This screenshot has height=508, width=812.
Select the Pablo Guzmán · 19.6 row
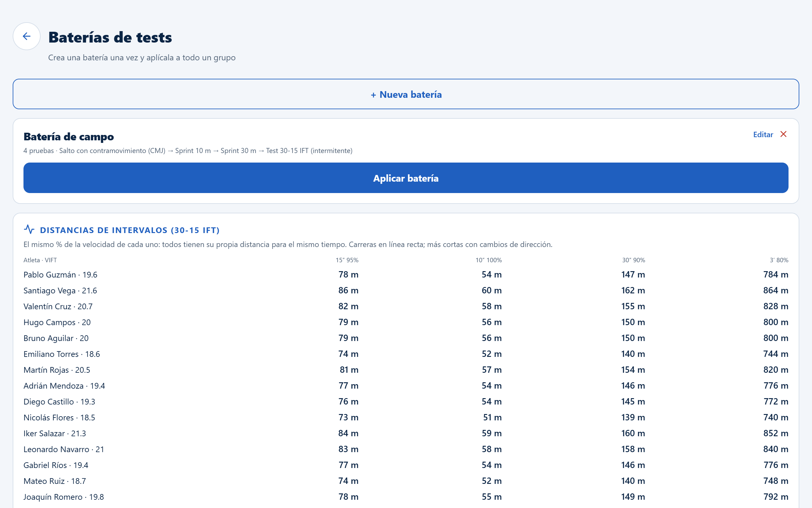click(x=406, y=275)
